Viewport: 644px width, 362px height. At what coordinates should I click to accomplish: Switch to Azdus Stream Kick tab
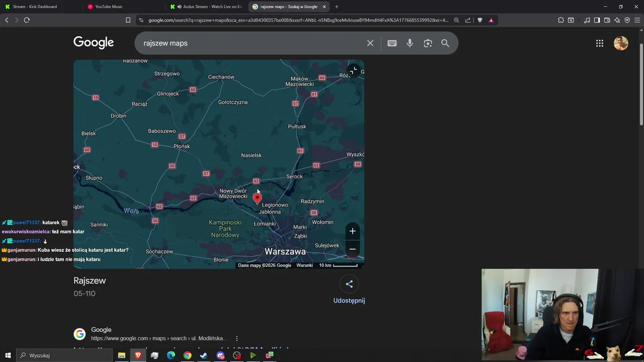click(206, 7)
